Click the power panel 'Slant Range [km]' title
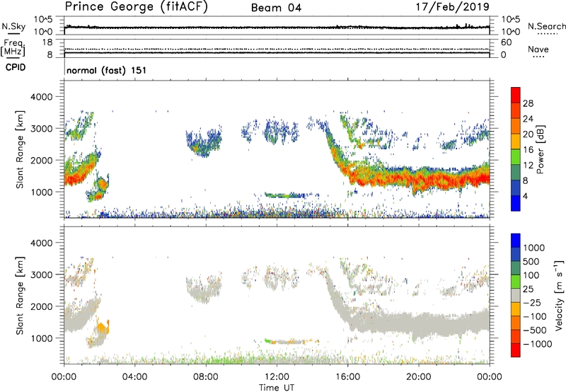Image resolution: width=566 pixels, height=392 pixels. tap(20, 149)
